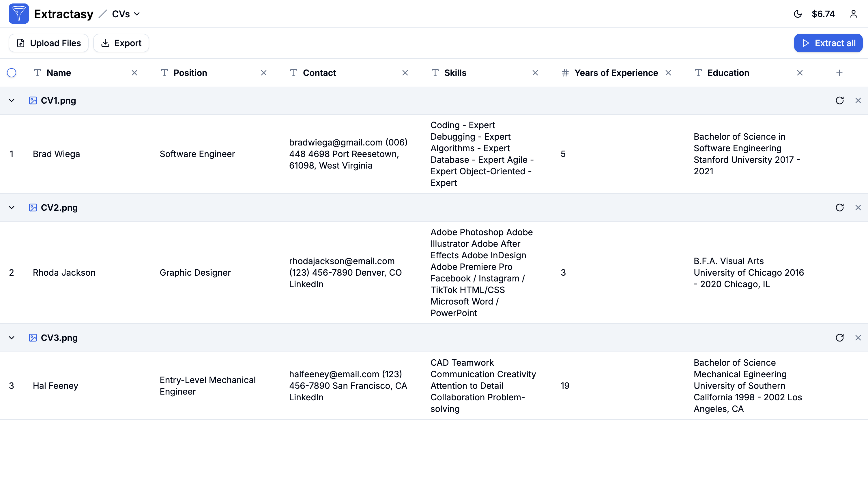
Task: Toggle dark mode moon icon
Action: [x=798, y=14]
